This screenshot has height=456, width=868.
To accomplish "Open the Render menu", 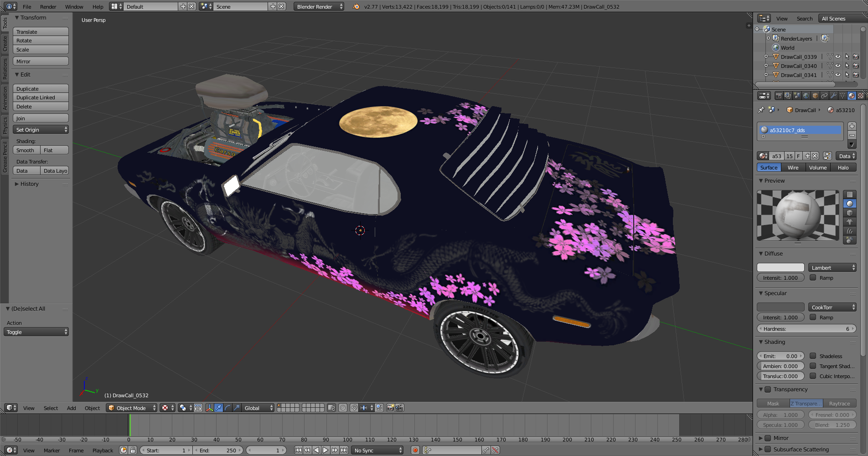I will coord(48,6).
